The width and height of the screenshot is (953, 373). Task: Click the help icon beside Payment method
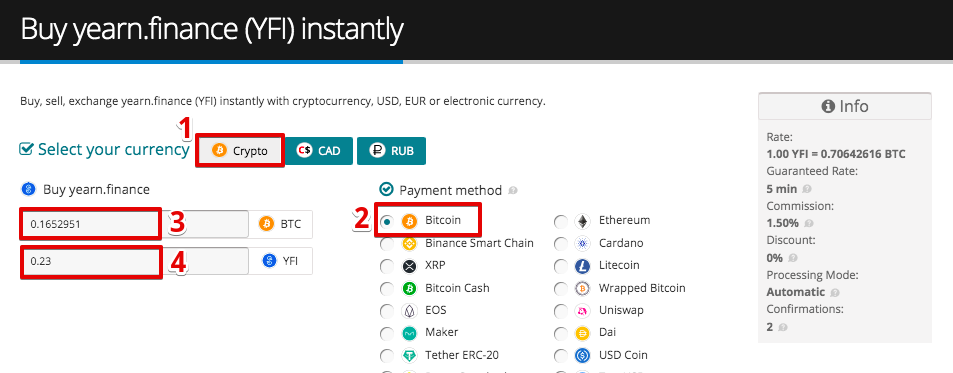512,191
